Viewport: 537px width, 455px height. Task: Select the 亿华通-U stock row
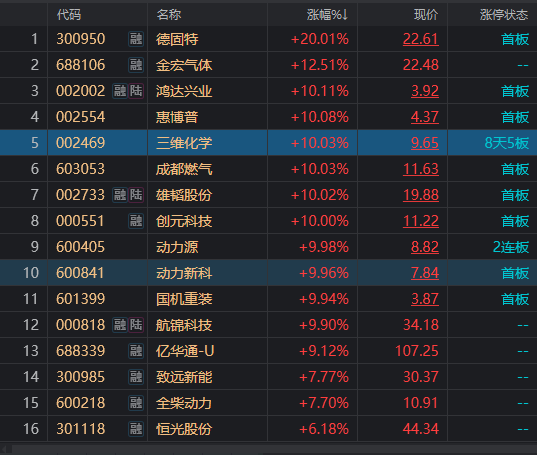268,351
